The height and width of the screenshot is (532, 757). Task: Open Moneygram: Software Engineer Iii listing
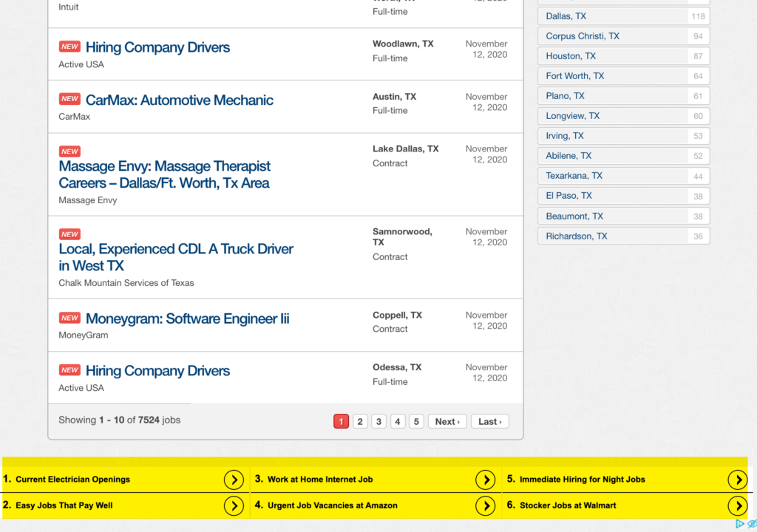point(187,318)
